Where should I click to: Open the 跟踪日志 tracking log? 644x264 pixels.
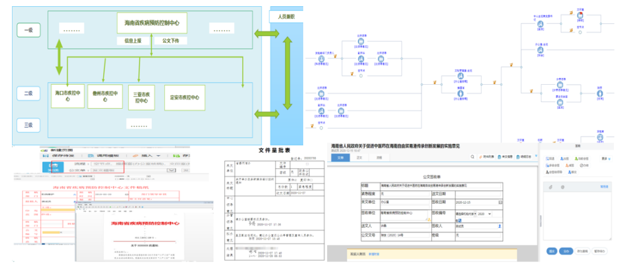pos(526,157)
